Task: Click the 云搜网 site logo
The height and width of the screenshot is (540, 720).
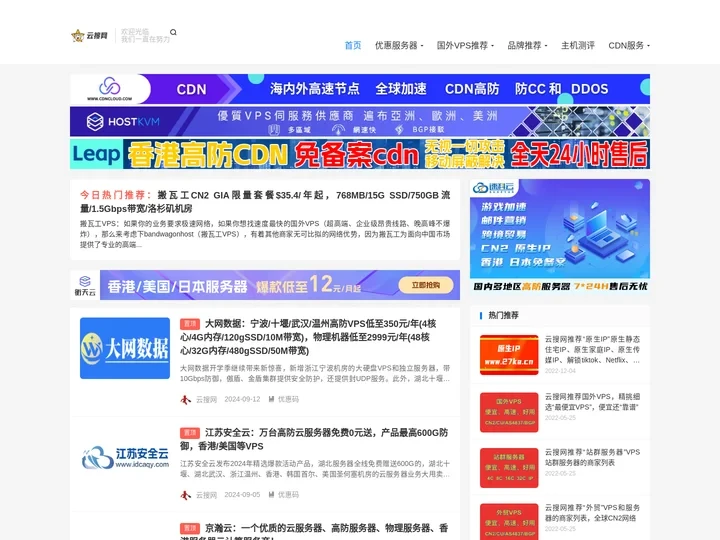Action: click(x=90, y=35)
